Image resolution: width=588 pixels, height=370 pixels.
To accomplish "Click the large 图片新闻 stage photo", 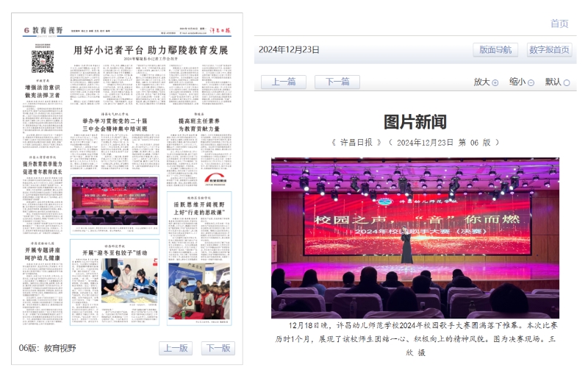I will tap(415, 237).
